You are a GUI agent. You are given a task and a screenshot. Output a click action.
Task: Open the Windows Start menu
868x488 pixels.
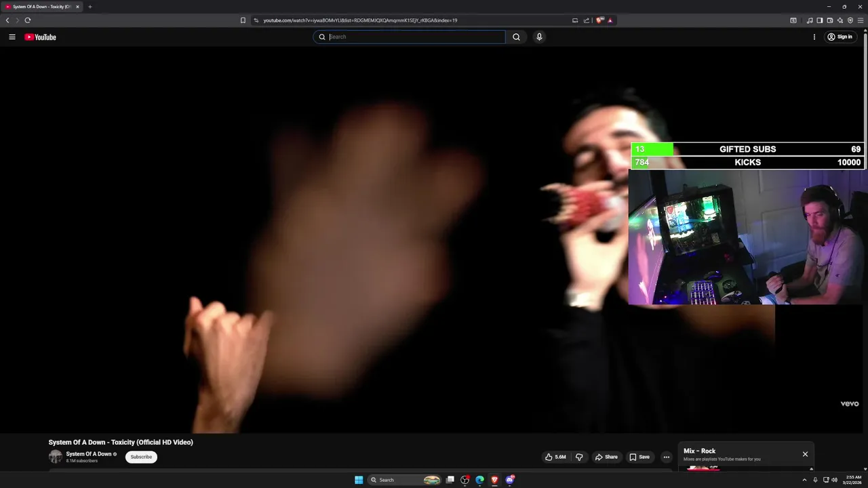click(x=359, y=480)
